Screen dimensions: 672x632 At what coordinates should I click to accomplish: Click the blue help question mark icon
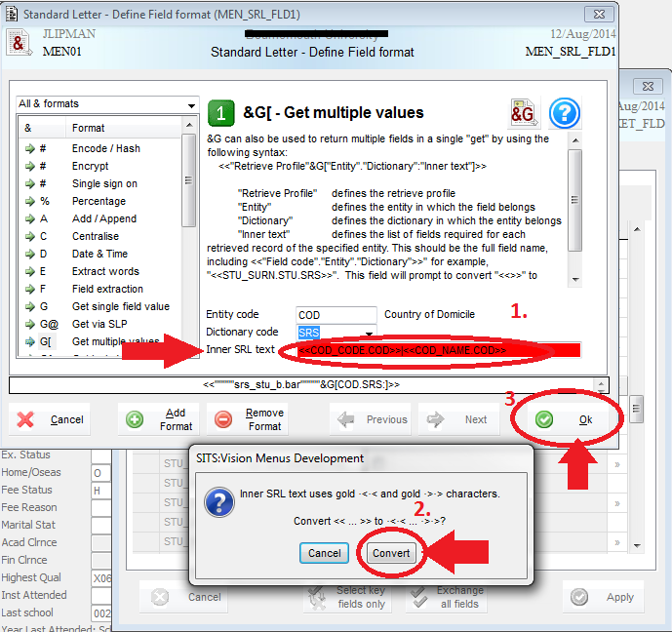pos(565,113)
